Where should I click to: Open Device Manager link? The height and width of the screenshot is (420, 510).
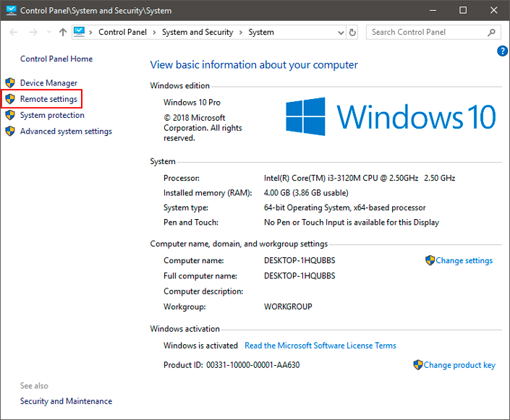click(48, 83)
